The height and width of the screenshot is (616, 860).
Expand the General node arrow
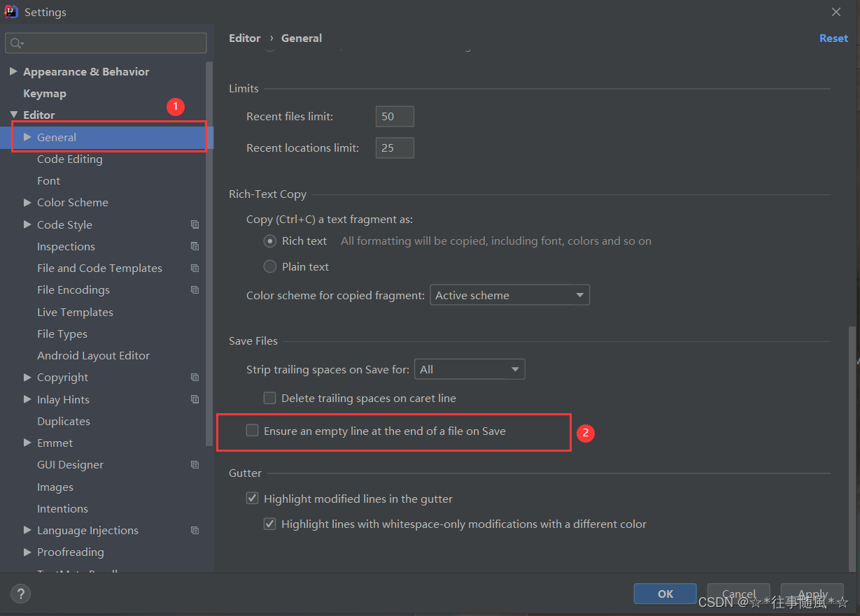pos(27,137)
